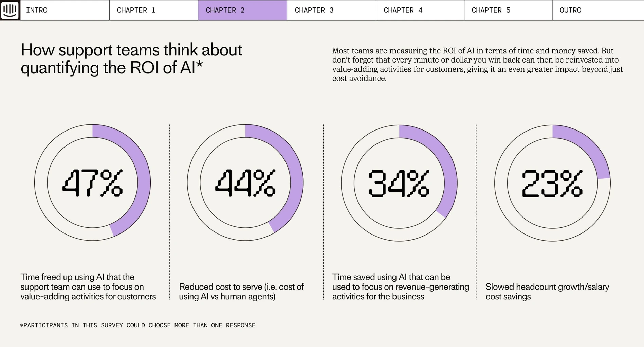Select the 'Reduced cost to serve' caption

[241, 291]
